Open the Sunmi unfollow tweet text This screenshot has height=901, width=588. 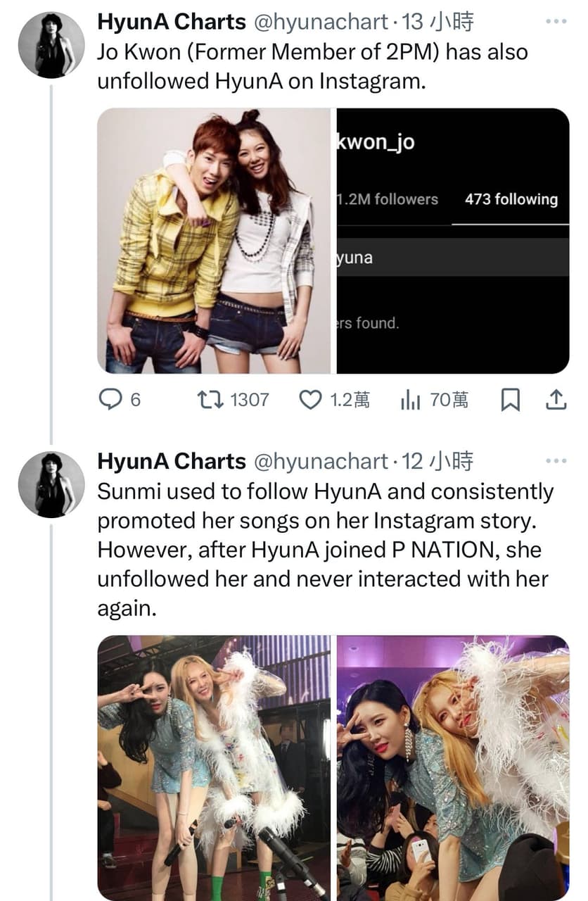click(x=324, y=550)
